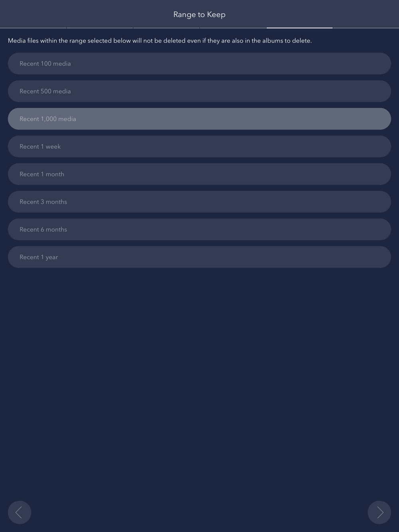Jump to first progress step segment
Image resolution: width=399 pixels, height=532 pixels.
33,28
